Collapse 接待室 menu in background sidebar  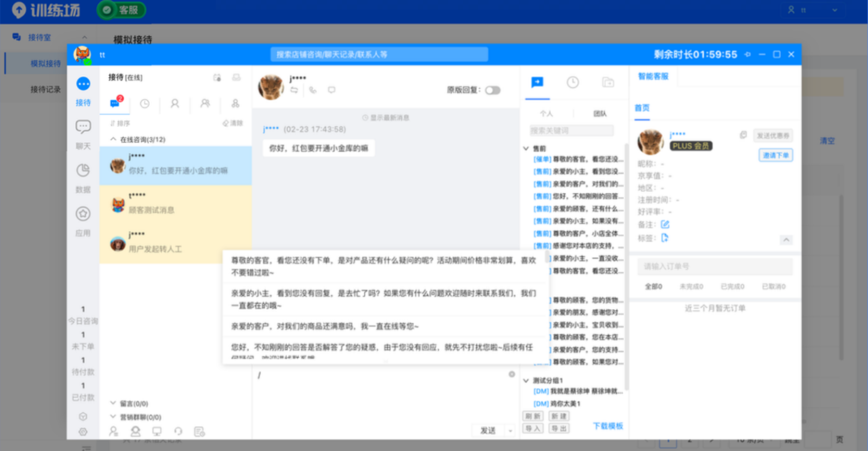pos(85,37)
